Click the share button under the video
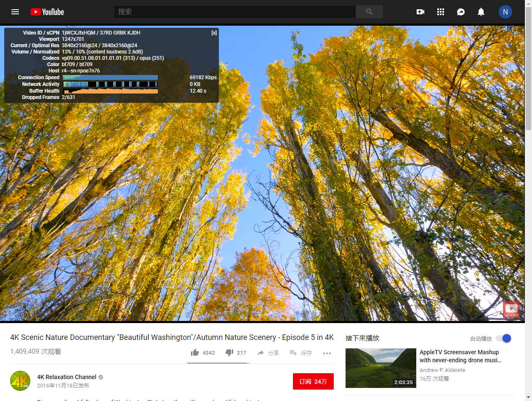 pyautogui.click(x=268, y=353)
